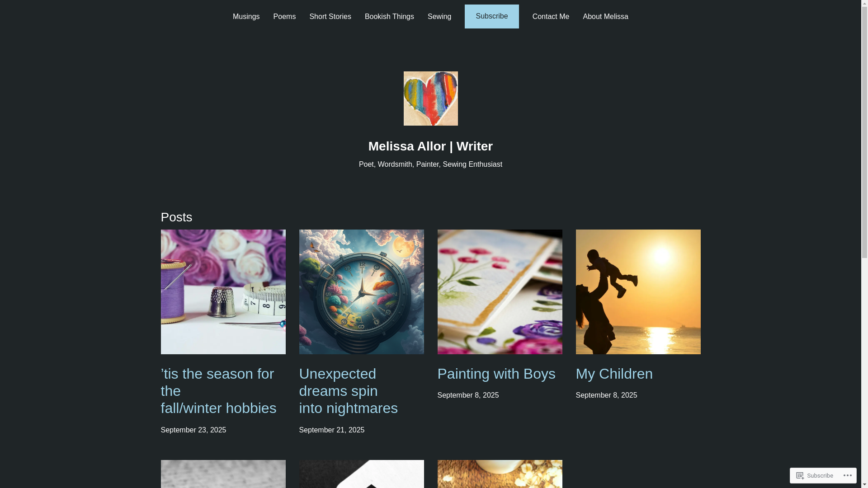The width and height of the screenshot is (868, 488).
Task: Click the Melissa Allor | Writer site title
Action: click(430, 146)
